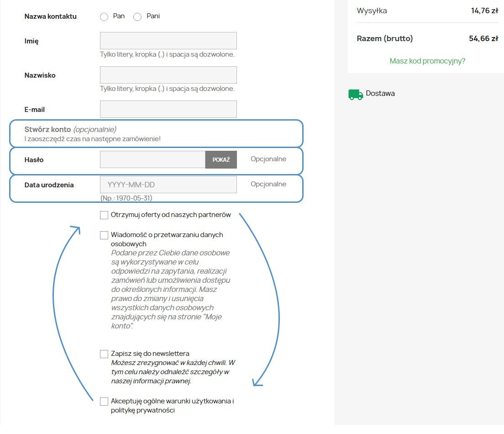The image size is (504, 434).
Task: Click the Hasło label
Action: point(34,160)
